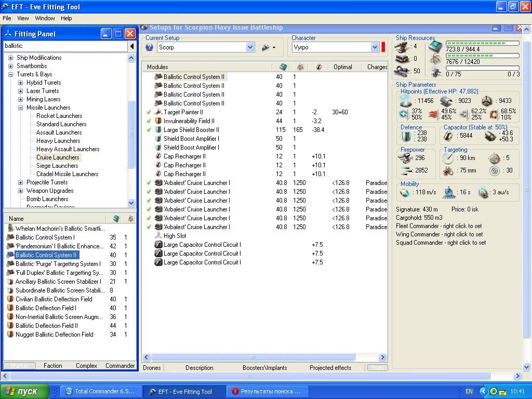Open the Boosters\Implants tab

click(264, 368)
